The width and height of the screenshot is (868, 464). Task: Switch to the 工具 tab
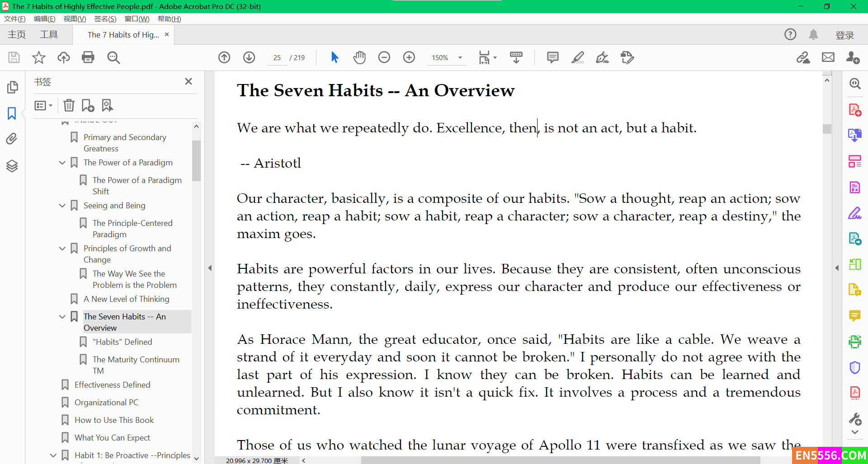click(49, 35)
